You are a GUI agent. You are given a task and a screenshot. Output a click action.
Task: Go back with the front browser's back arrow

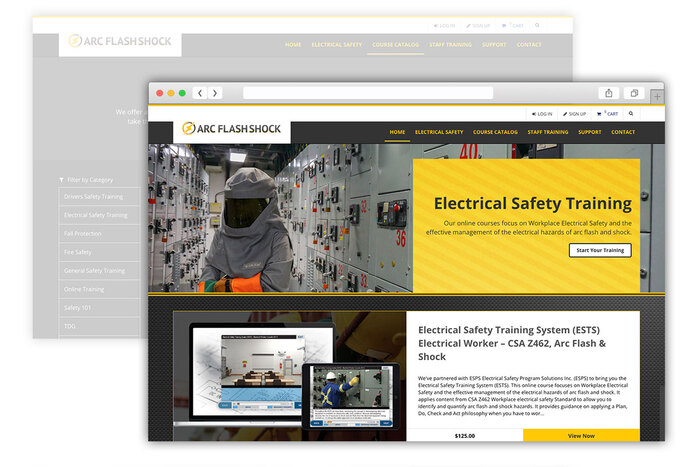click(200, 93)
